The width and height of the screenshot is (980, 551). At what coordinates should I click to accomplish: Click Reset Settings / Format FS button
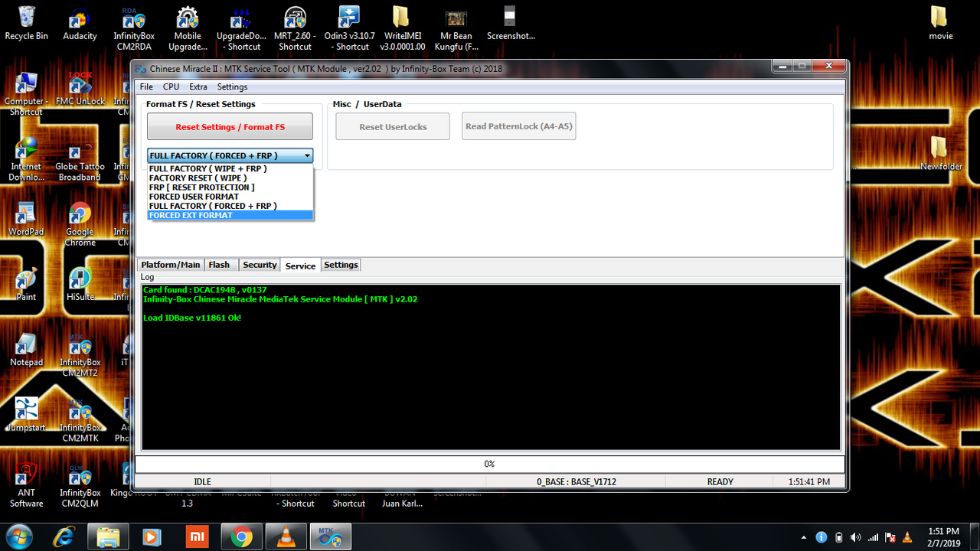pos(230,127)
